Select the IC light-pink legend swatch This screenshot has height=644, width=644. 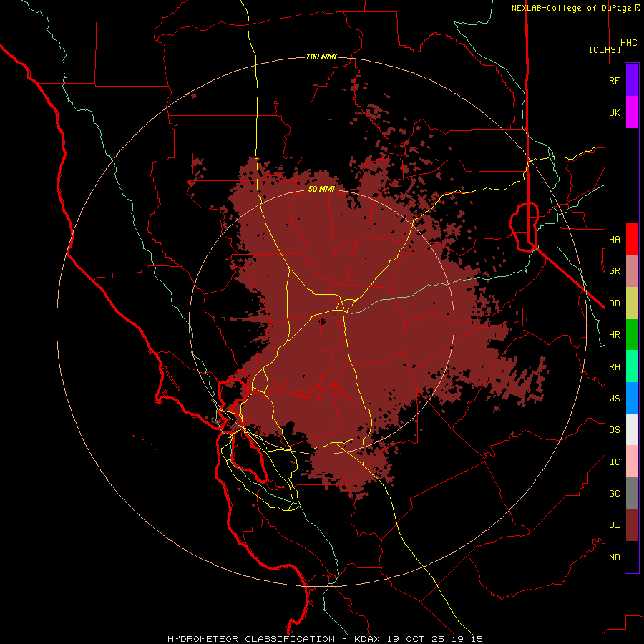(632, 462)
